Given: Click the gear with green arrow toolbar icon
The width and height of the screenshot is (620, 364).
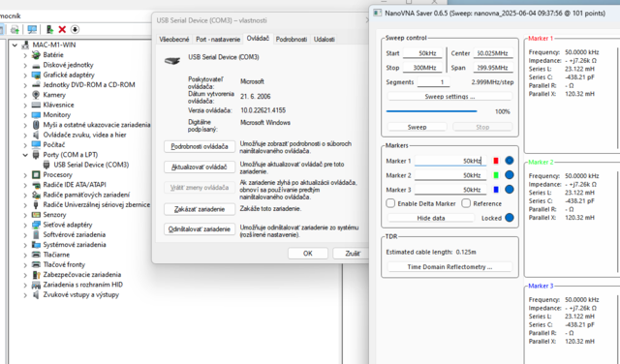Looking at the screenshot, I should 15,29.
